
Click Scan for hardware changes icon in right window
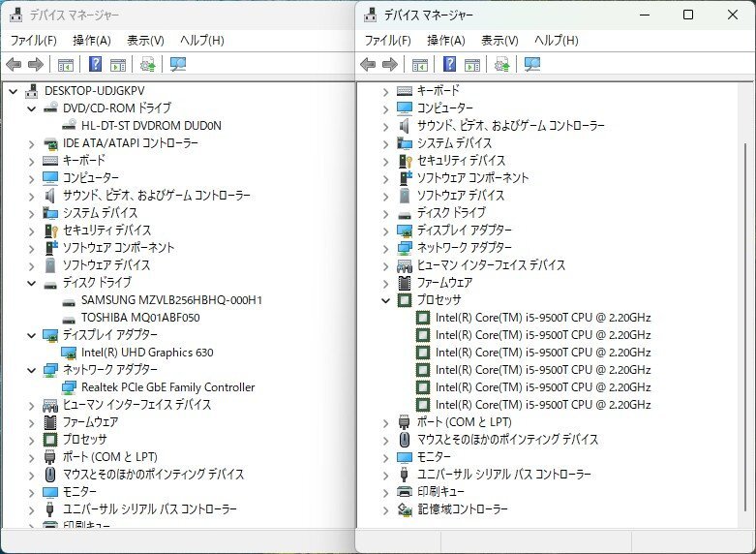coord(531,64)
